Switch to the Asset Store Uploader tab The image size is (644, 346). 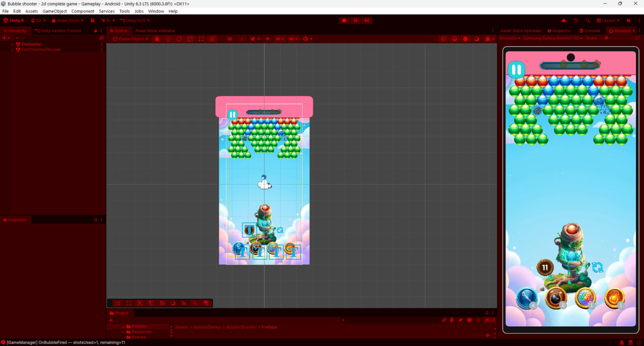[x=521, y=31]
